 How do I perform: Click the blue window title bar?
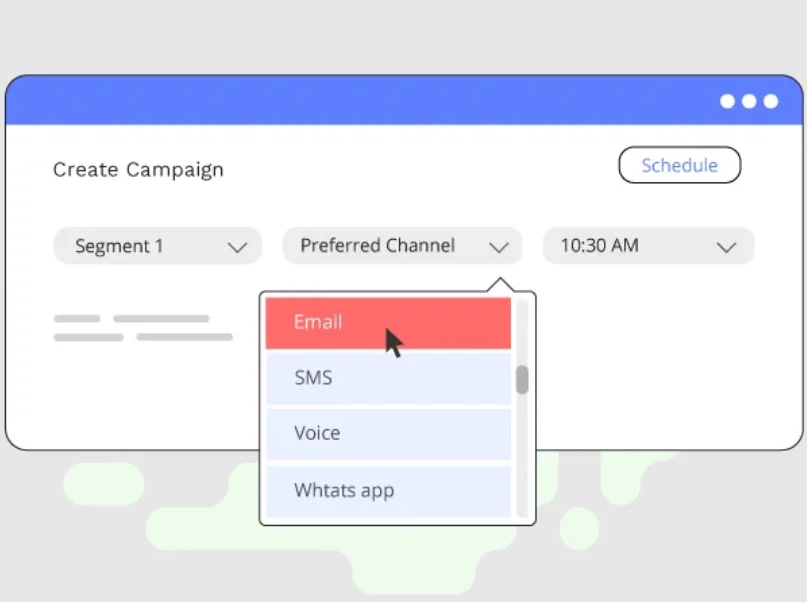click(x=404, y=100)
